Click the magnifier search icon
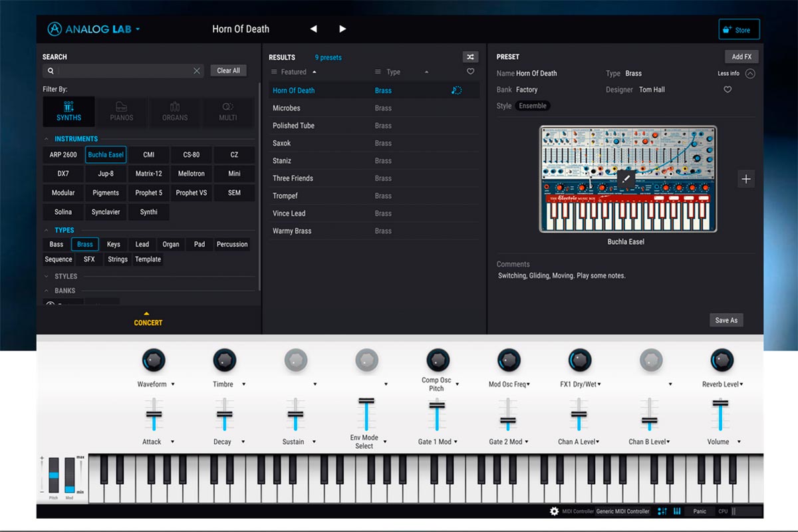The image size is (798, 532). [x=51, y=70]
